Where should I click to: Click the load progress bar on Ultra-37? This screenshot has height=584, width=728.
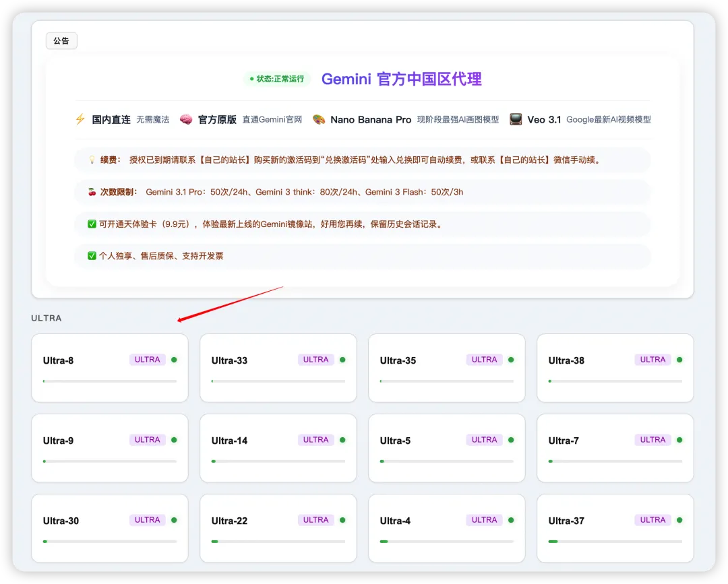(615, 542)
